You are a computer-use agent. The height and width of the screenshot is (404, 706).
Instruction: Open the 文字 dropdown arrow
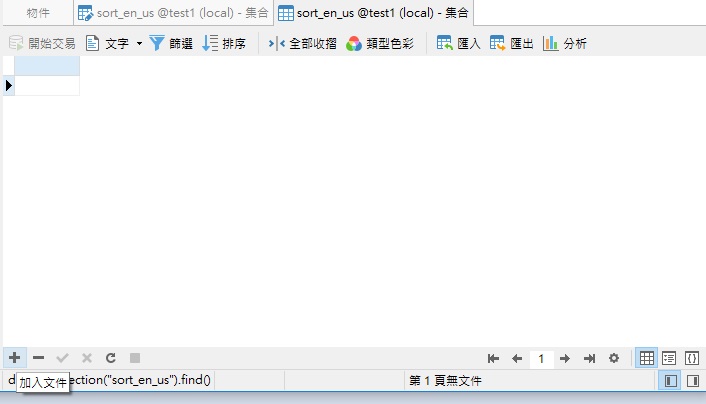click(x=139, y=43)
